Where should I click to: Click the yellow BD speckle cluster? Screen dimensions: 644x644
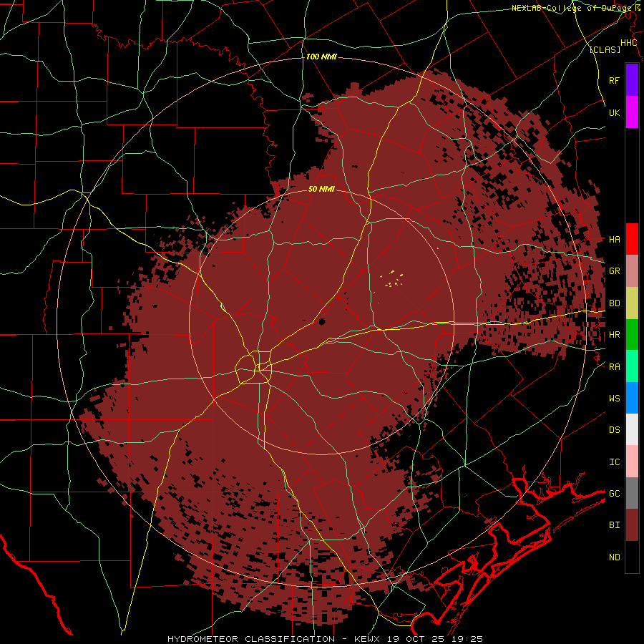click(394, 279)
